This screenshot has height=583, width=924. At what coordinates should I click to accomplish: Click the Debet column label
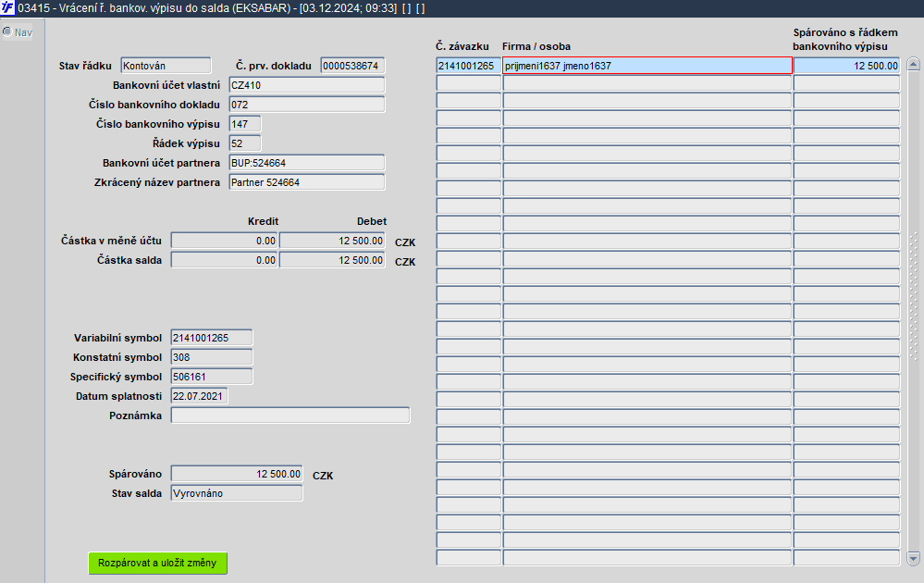372,221
